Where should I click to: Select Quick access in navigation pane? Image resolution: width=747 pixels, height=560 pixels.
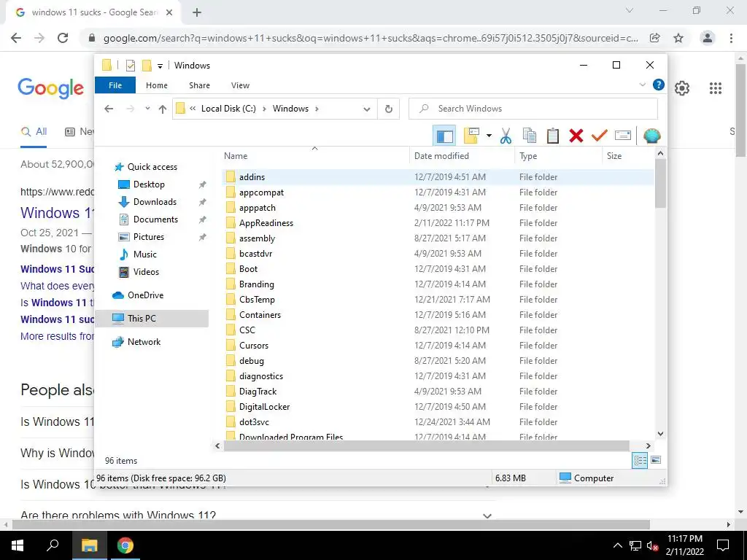(x=152, y=167)
